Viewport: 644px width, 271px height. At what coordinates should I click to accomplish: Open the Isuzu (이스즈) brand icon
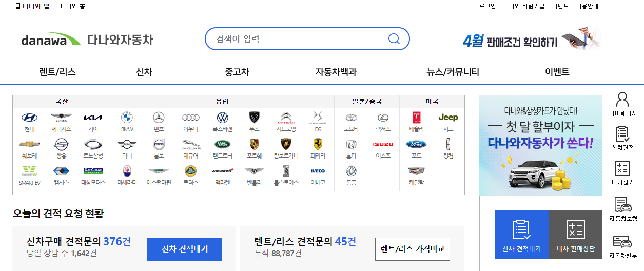coord(383,144)
